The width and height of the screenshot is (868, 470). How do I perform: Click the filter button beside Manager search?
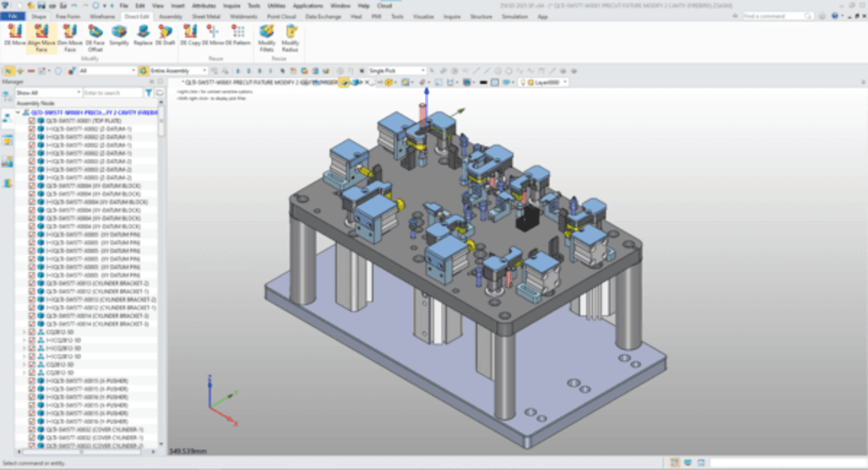pos(149,92)
